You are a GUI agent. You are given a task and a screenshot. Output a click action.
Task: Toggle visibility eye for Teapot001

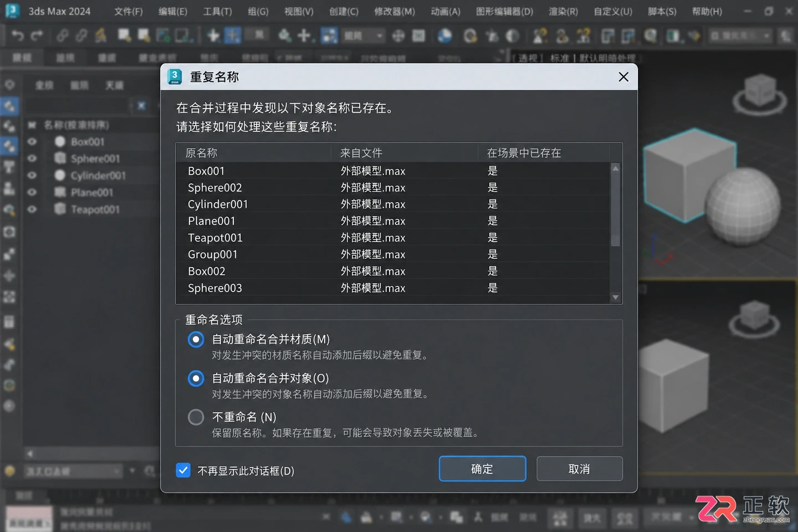click(32, 209)
